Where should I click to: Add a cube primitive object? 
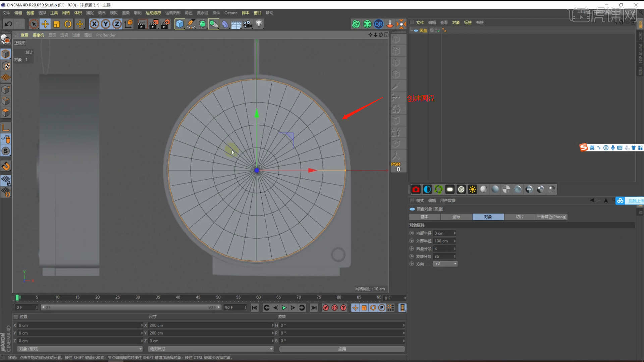point(180,24)
